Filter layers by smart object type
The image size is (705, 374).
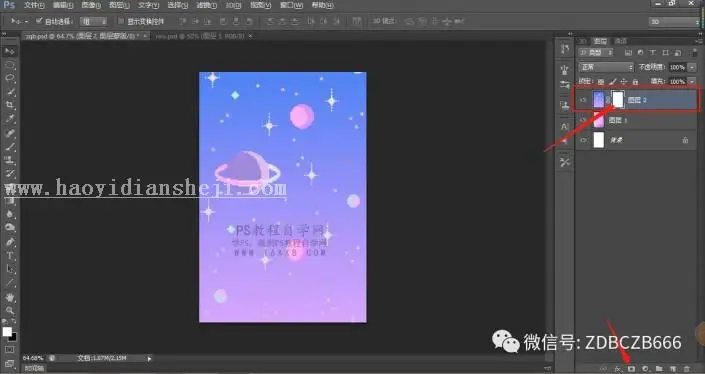(x=678, y=53)
